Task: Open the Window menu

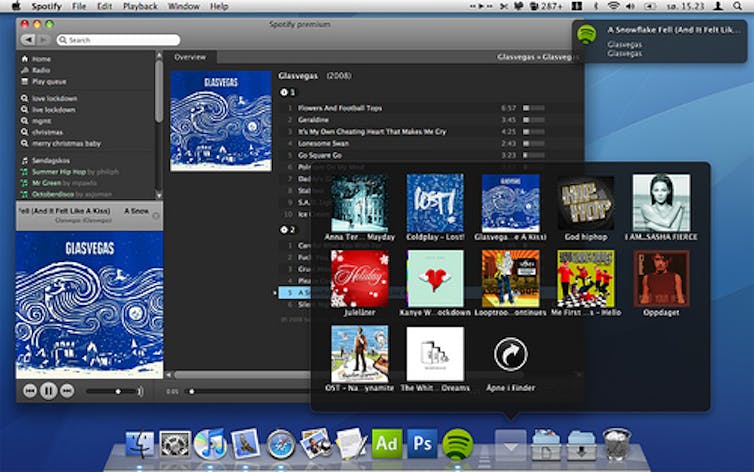Action: coord(184,6)
